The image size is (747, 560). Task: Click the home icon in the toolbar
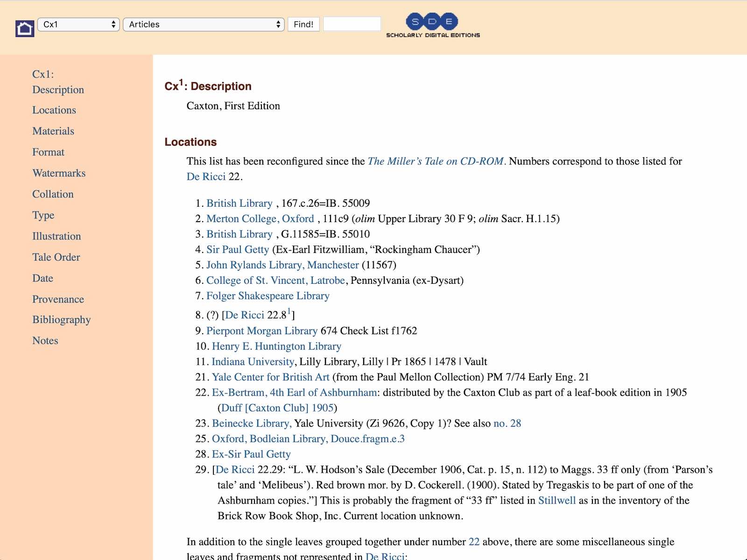[x=25, y=28]
